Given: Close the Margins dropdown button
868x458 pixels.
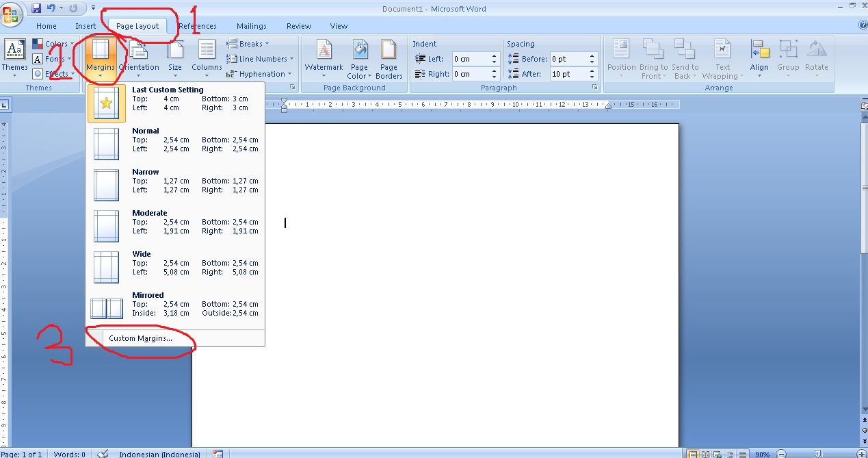Looking at the screenshot, I should [101, 60].
